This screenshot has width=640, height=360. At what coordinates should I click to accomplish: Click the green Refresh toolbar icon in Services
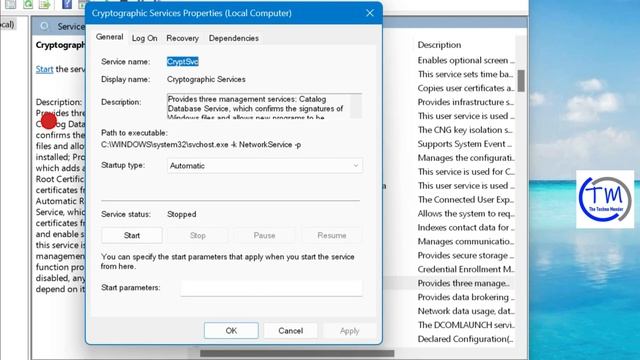tap(28, 4)
